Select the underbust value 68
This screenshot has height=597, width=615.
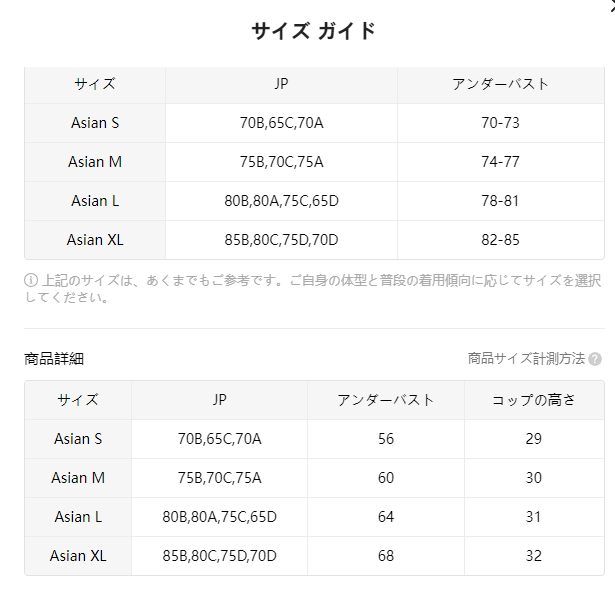pos(386,556)
